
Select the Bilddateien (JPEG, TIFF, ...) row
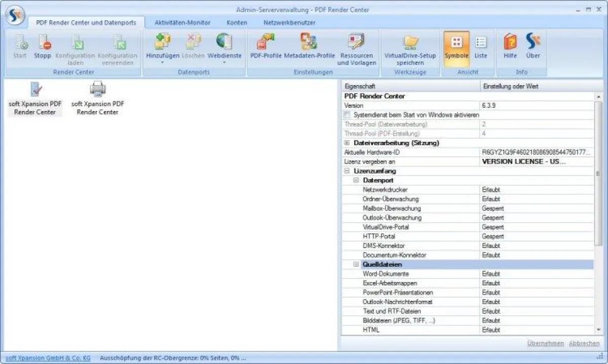point(468,321)
